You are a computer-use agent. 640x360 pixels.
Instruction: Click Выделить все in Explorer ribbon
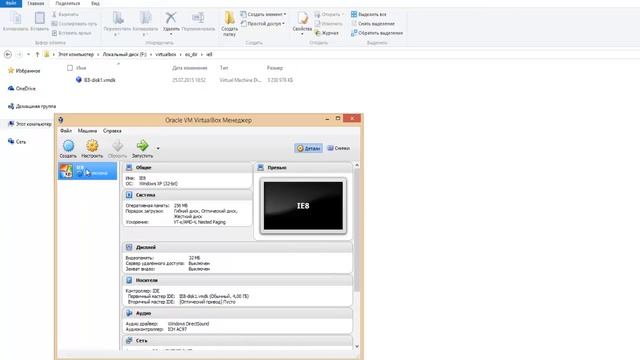click(x=369, y=14)
